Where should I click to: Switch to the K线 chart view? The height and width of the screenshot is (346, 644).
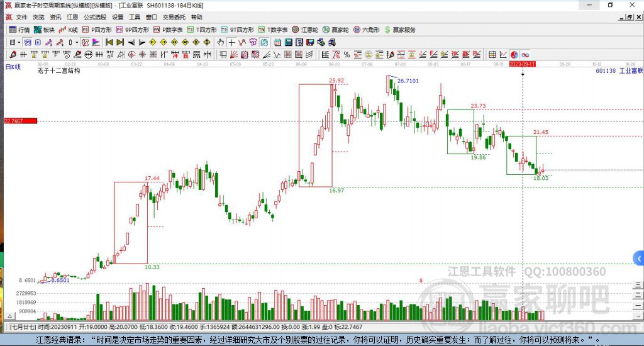[68, 30]
